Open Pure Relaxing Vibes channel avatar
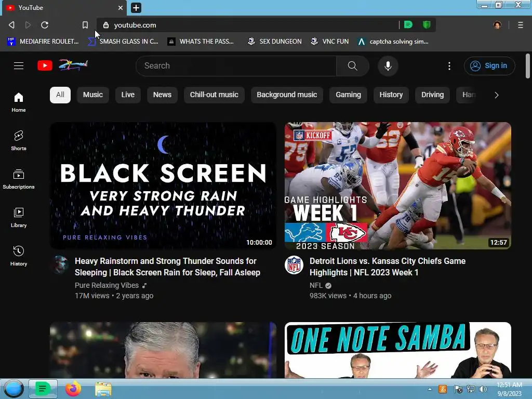The image size is (532, 399). [60, 264]
